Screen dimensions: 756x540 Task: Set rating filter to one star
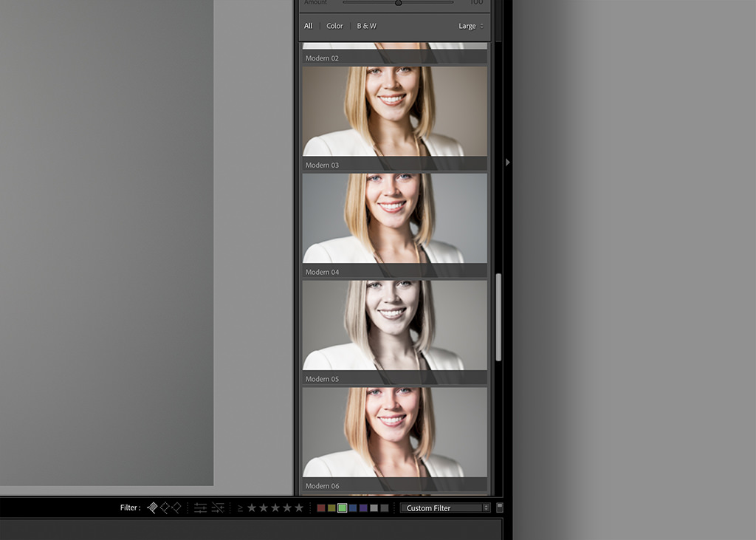pos(252,507)
